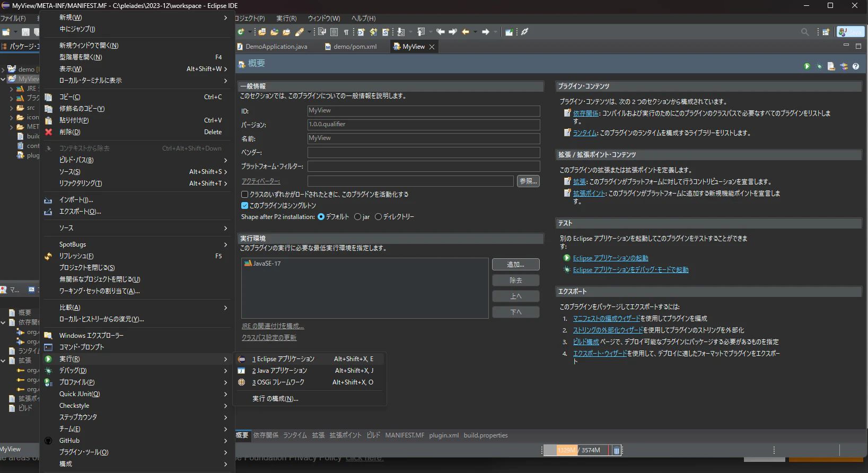Image resolution: width=868 pixels, height=473 pixels.
Task: Click the heap status garbage collector icon
Action: tap(616, 450)
